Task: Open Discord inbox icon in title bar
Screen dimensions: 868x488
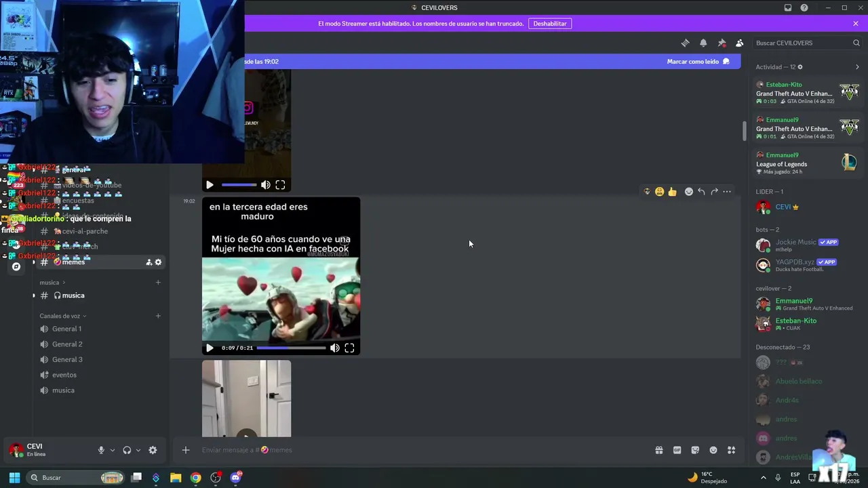Action: [788, 7]
